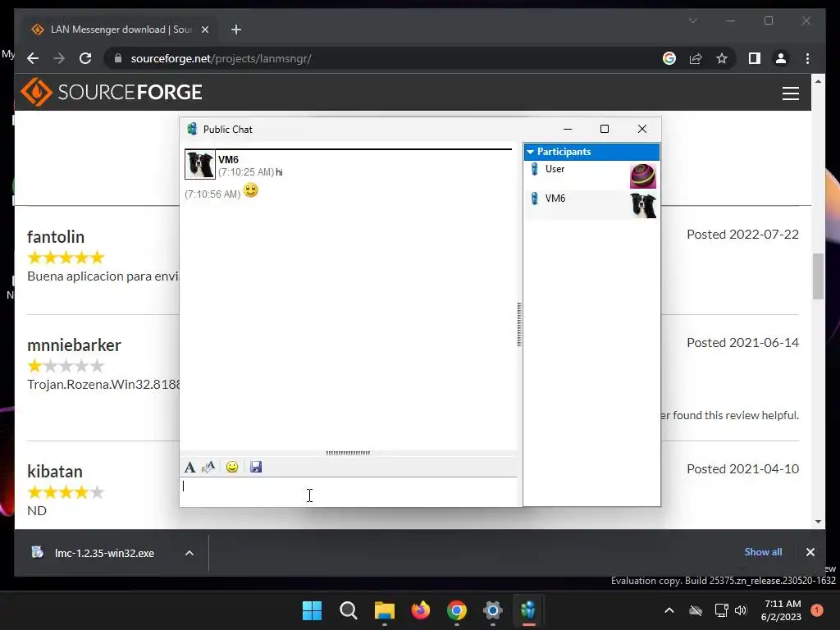Close the Chrome downloads bar
840x630 pixels.
(810, 552)
